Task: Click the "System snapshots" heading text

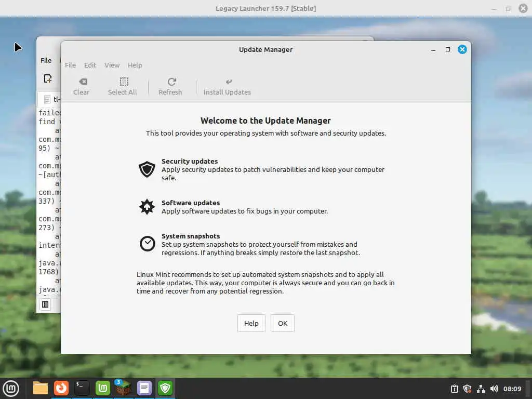Action: [191, 236]
